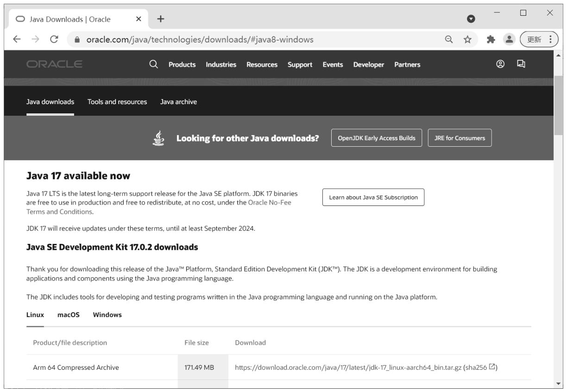This screenshot has width=567, height=392.
Task: Click the address bar URL
Action: tap(200, 40)
